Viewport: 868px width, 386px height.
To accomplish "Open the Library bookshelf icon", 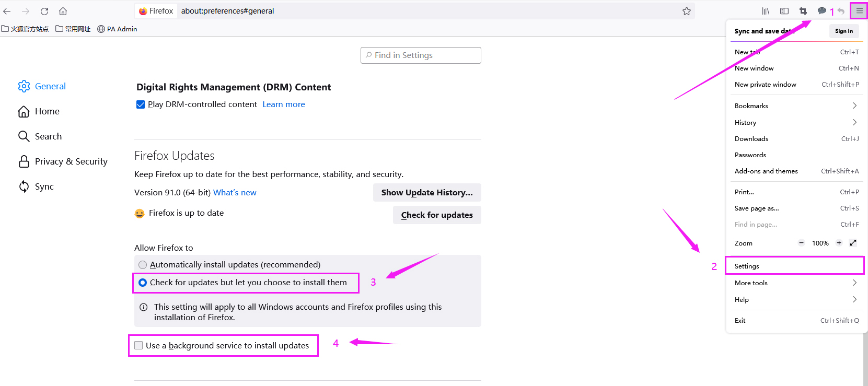I will click(766, 11).
